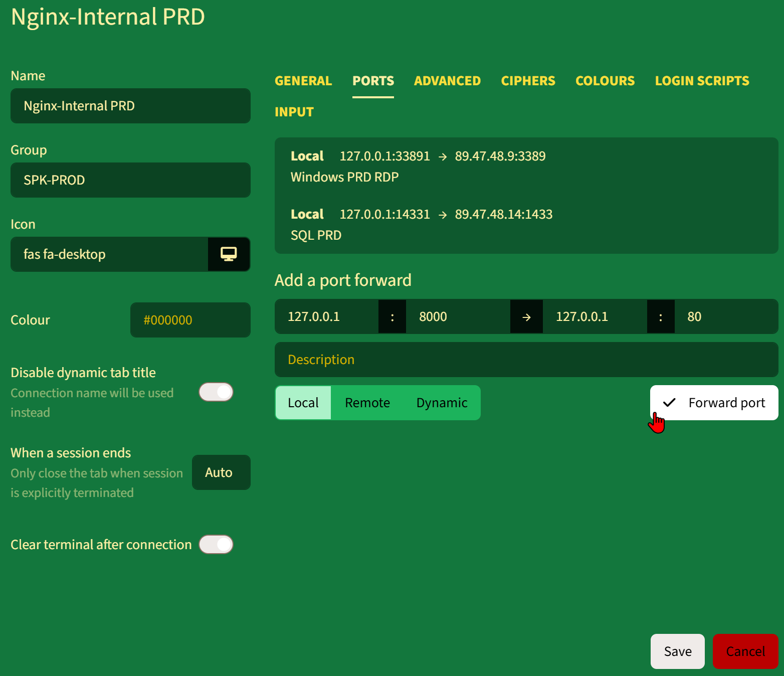The width and height of the screenshot is (784, 676).
Task: Edit the Name input field
Action: click(130, 106)
